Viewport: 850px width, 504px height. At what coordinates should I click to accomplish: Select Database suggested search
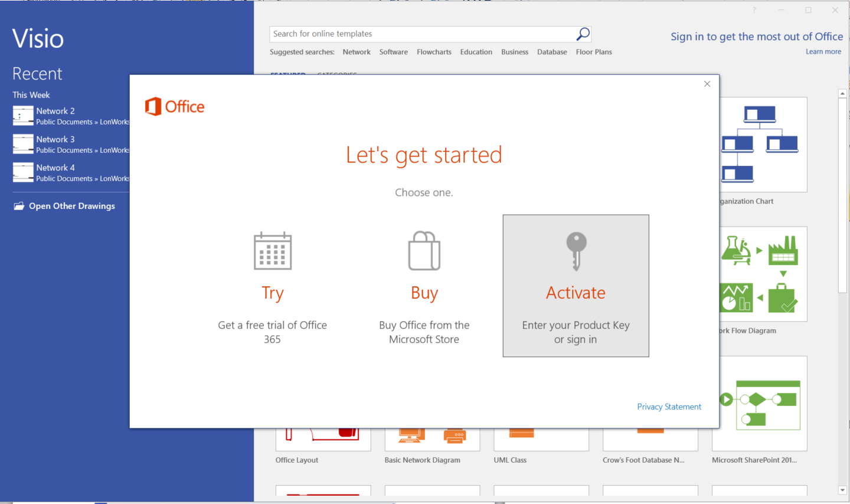pos(552,52)
